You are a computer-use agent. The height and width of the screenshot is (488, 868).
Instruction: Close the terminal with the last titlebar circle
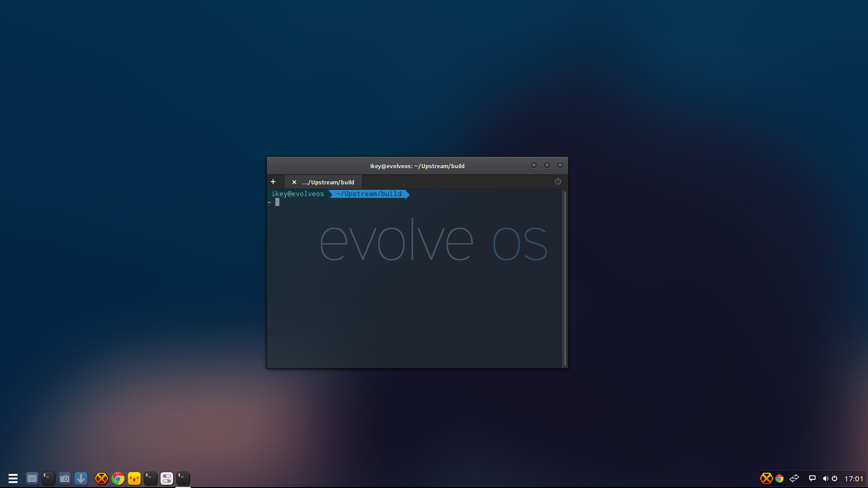pos(560,165)
